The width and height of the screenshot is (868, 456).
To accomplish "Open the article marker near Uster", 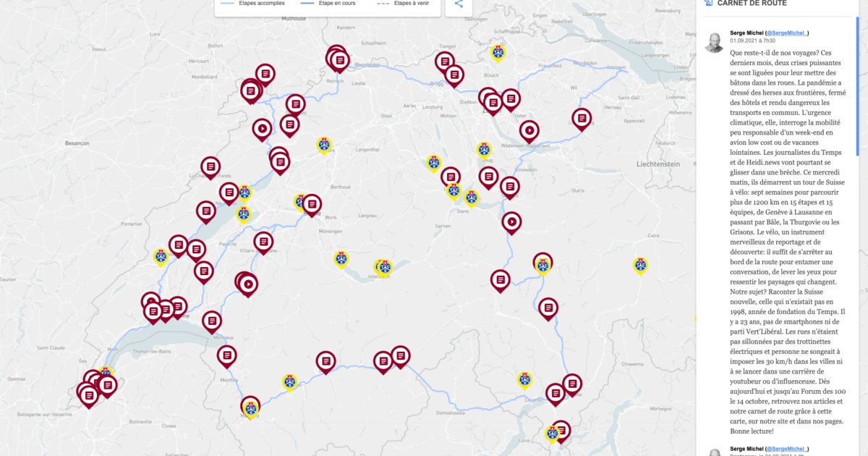I will [x=511, y=99].
